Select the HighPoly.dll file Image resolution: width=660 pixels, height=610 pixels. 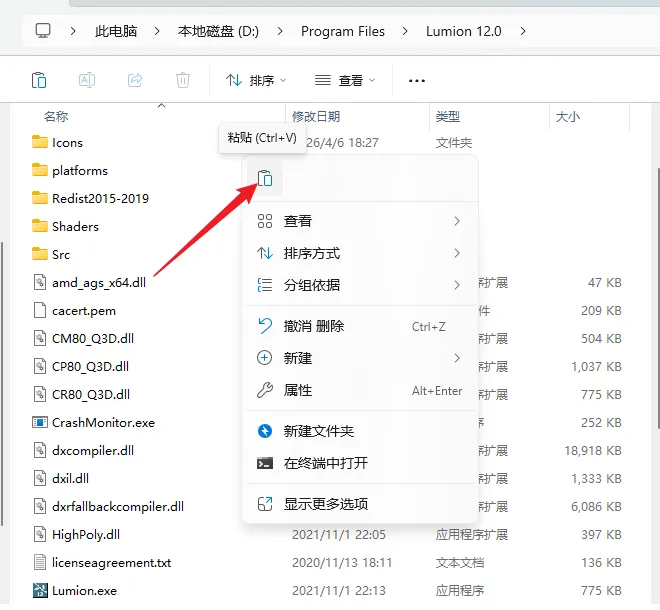tap(76, 534)
